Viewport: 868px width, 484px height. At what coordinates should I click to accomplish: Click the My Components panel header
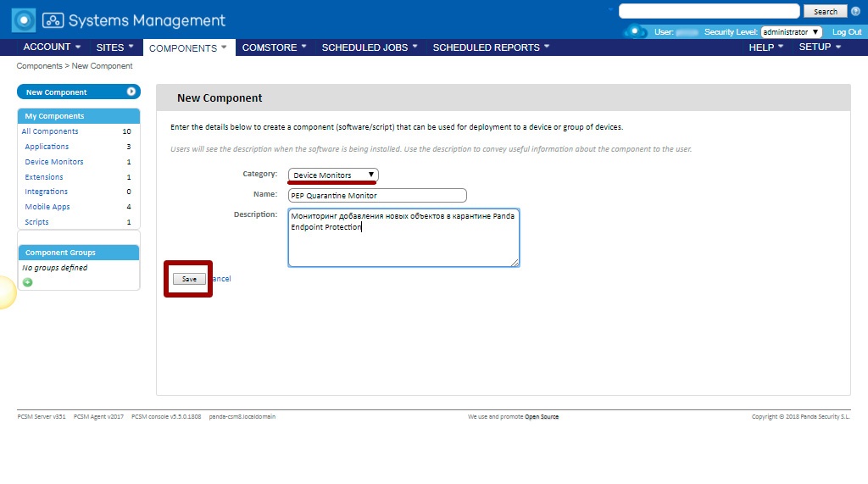pyautogui.click(x=79, y=116)
